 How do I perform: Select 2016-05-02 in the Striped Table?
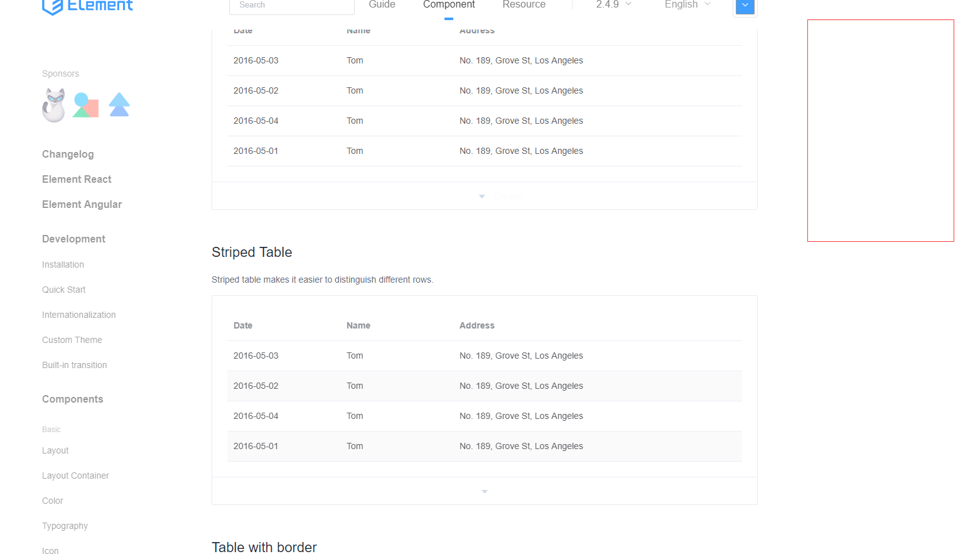256,386
